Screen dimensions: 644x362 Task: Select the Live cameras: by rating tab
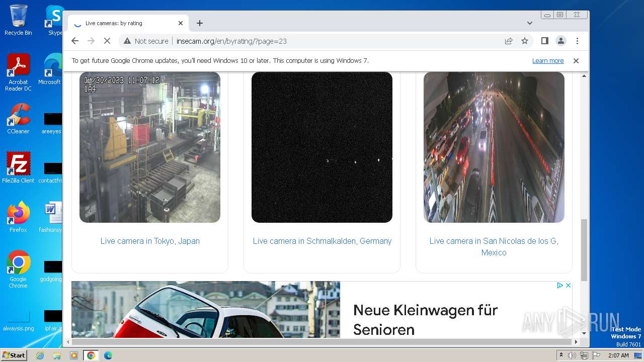point(128,23)
